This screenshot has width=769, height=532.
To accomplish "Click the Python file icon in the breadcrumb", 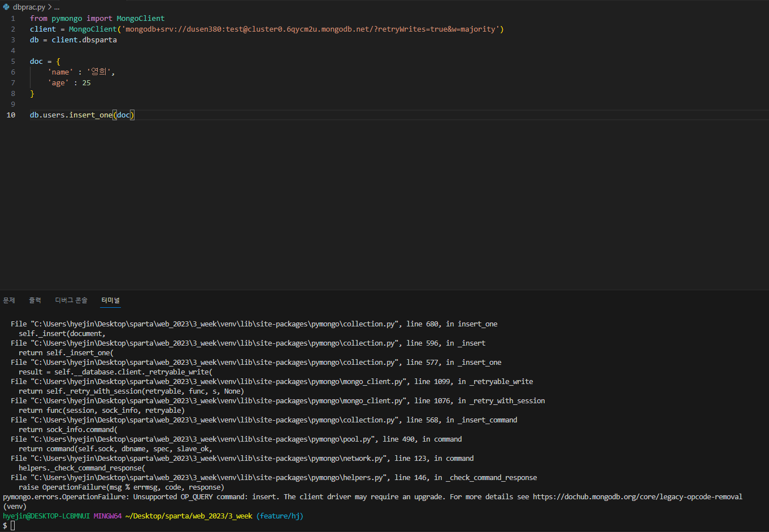I will [x=6, y=7].
